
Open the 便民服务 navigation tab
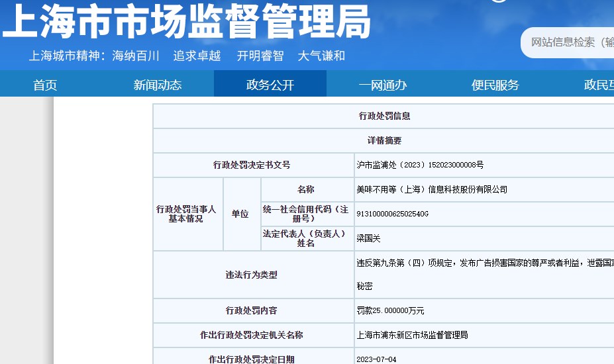(x=495, y=85)
